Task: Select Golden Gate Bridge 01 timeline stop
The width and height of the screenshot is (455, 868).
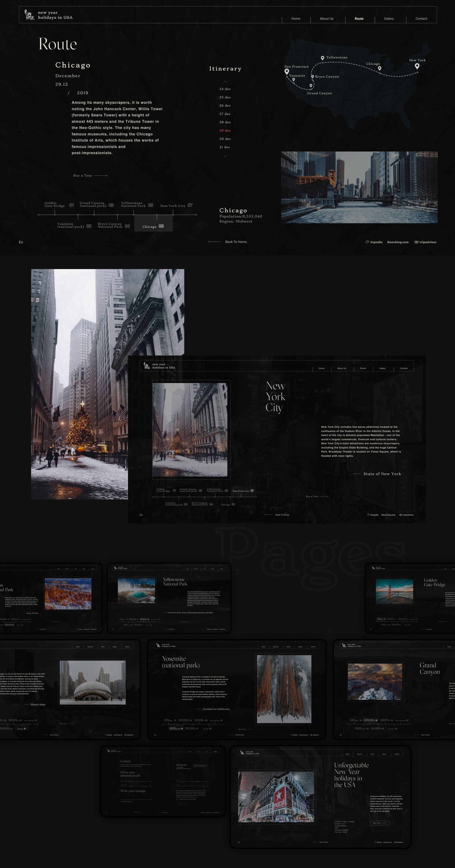Action: tap(59, 204)
